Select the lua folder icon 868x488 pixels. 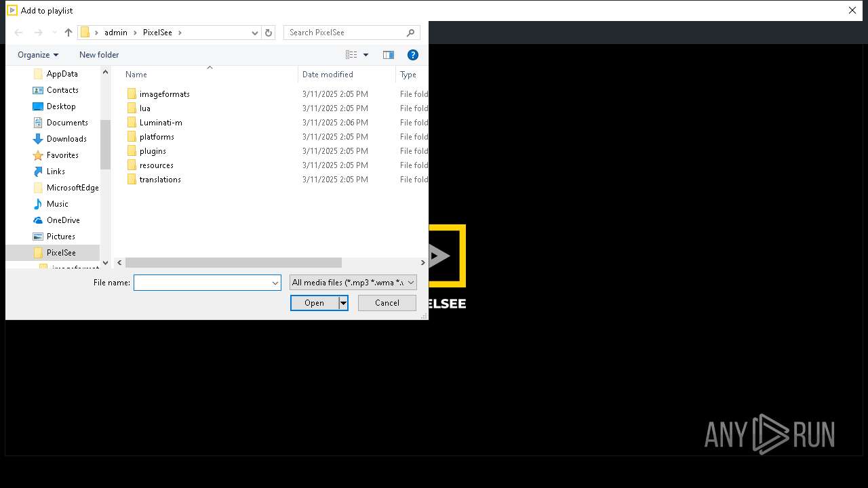pos(132,108)
